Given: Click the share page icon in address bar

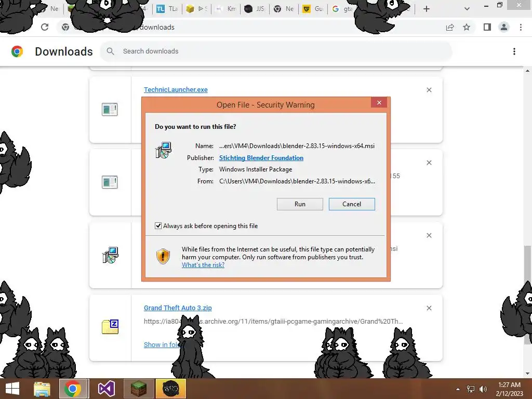Looking at the screenshot, I should (x=450, y=27).
